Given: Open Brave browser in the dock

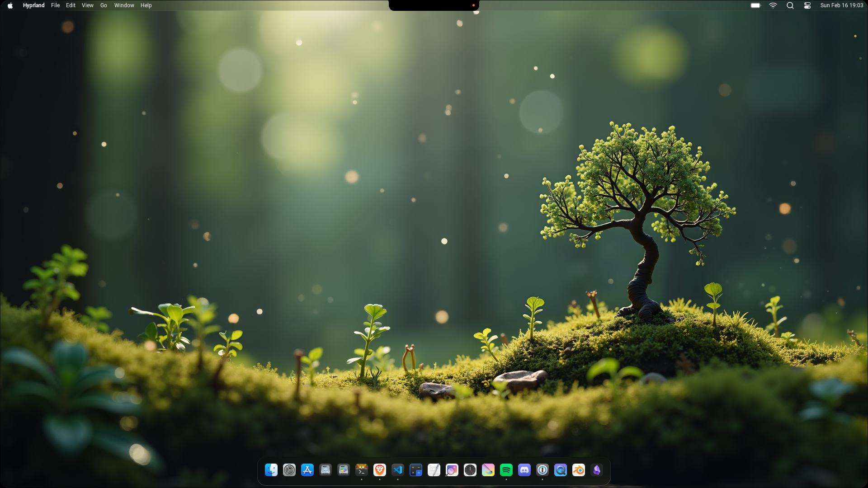Looking at the screenshot, I should click(x=380, y=470).
